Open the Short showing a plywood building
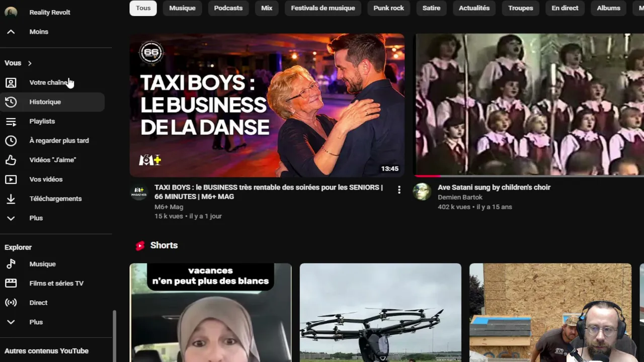Screen dimensions: 644x362 [550, 313]
